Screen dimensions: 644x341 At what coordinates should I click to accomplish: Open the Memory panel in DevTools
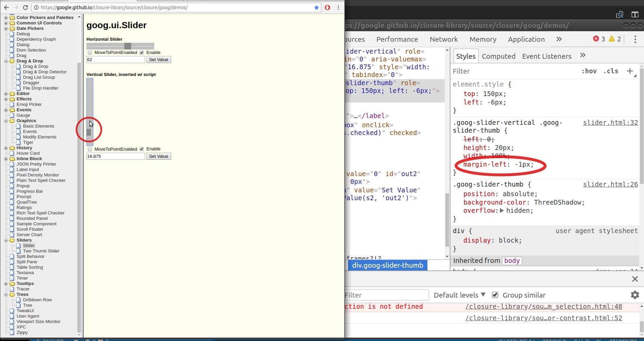[483, 39]
